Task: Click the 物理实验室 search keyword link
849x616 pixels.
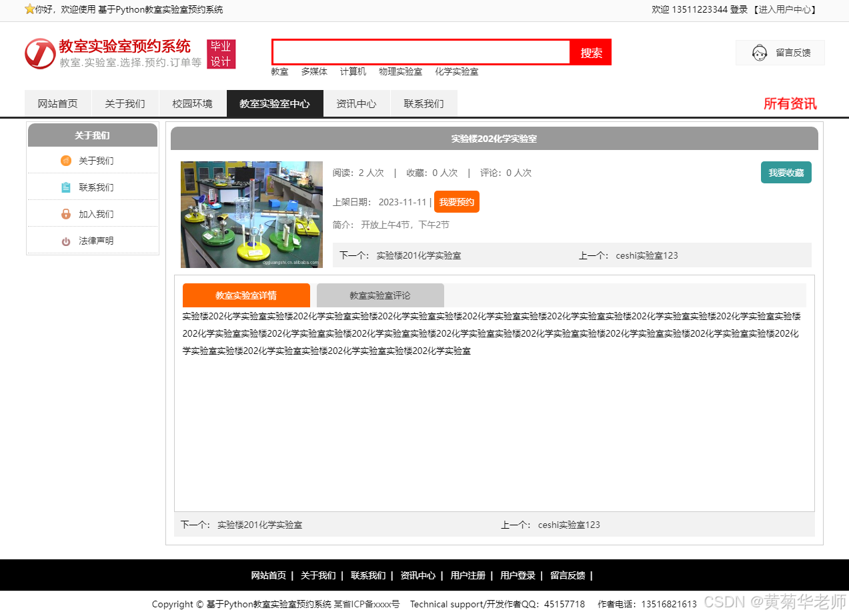Action: point(400,71)
